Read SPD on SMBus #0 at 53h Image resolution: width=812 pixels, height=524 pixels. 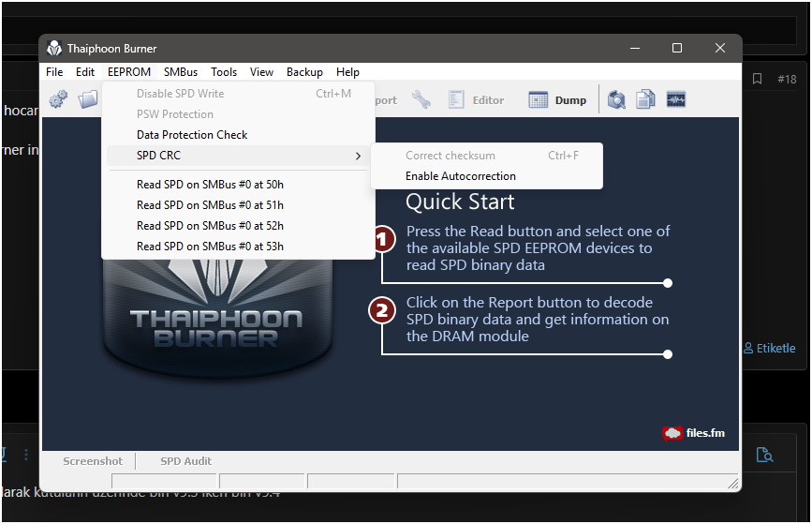[238, 247]
